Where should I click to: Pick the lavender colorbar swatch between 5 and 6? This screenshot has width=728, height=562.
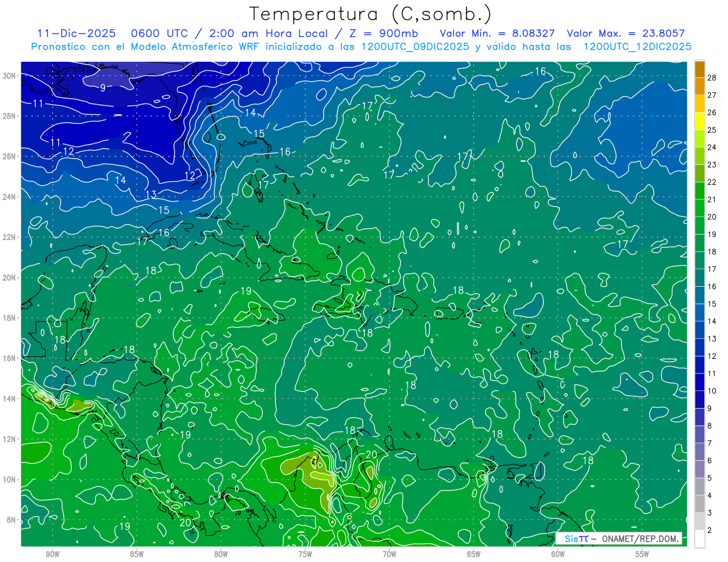699,469
